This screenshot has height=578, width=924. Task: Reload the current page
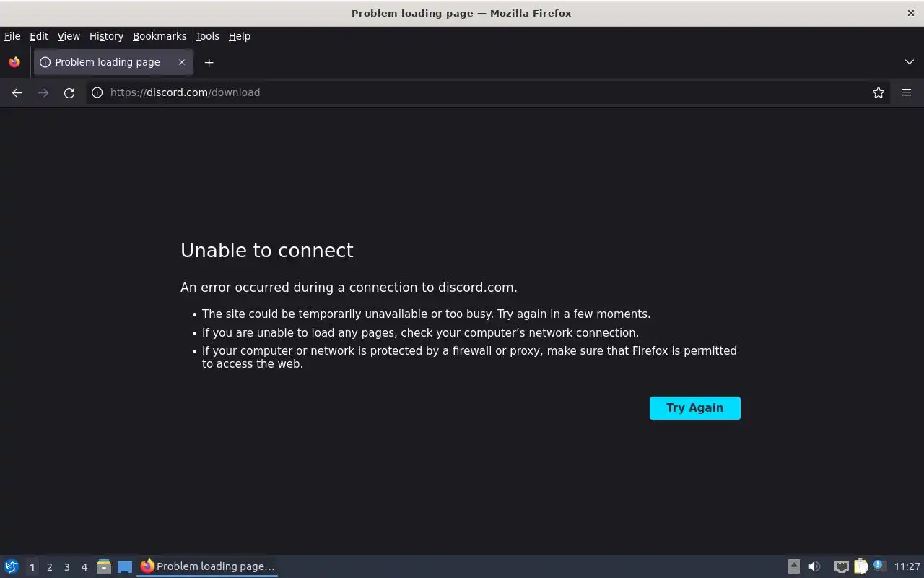coord(69,92)
